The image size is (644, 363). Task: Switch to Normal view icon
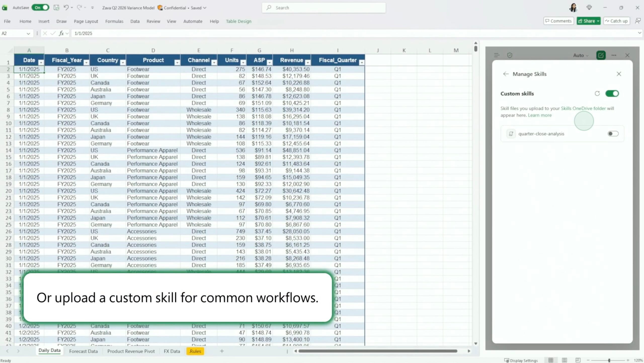(551, 360)
